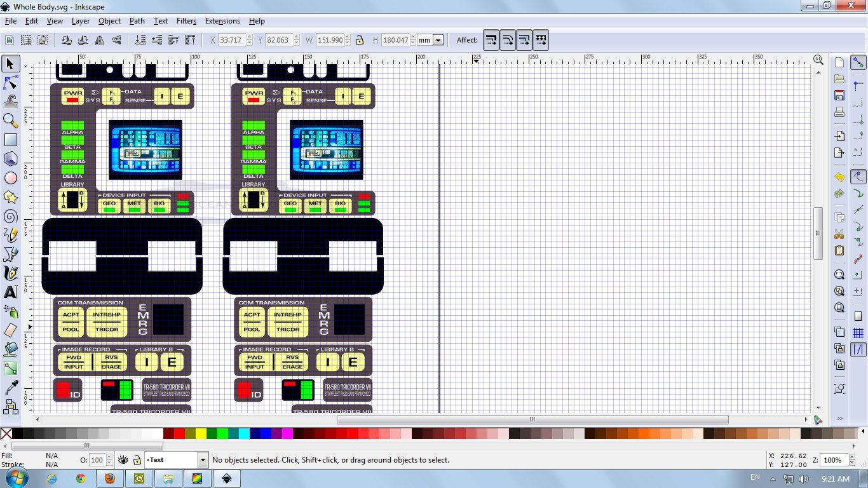
Task: Select the Text tool
Action: click(11, 292)
